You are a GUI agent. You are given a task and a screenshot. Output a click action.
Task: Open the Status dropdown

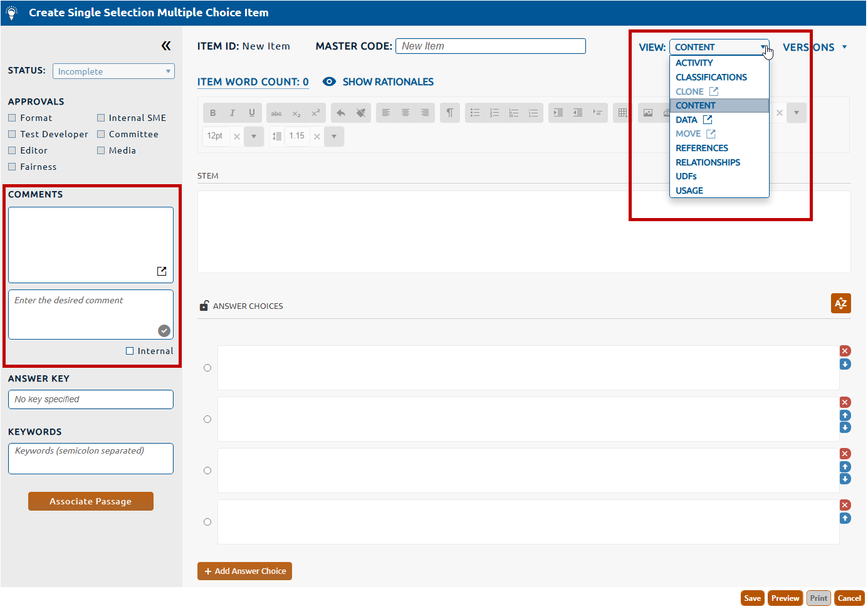[x=113, y=71]
